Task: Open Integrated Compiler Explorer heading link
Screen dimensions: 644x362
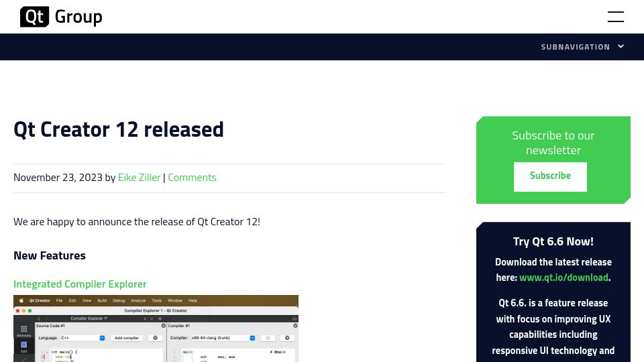Action: tap(80, 284)
